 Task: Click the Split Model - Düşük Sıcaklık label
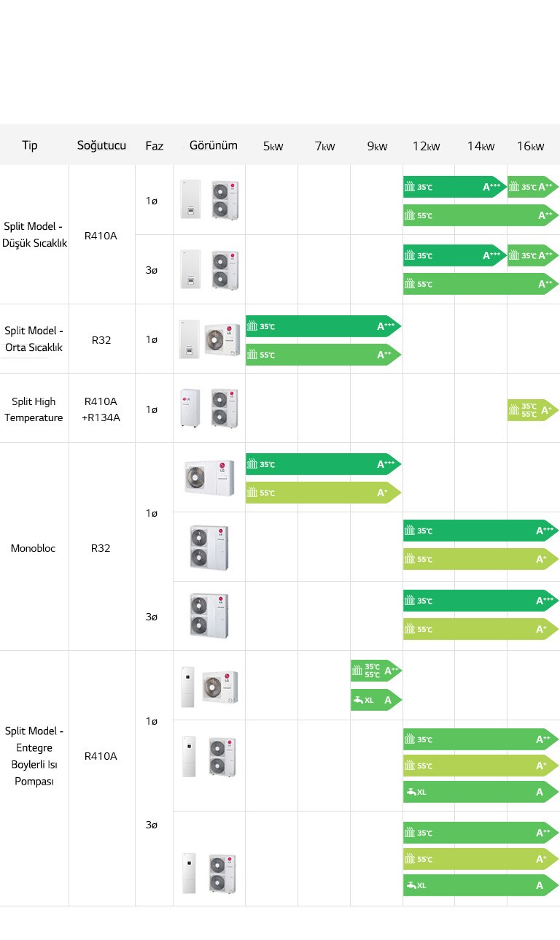[x=34, y=235]
